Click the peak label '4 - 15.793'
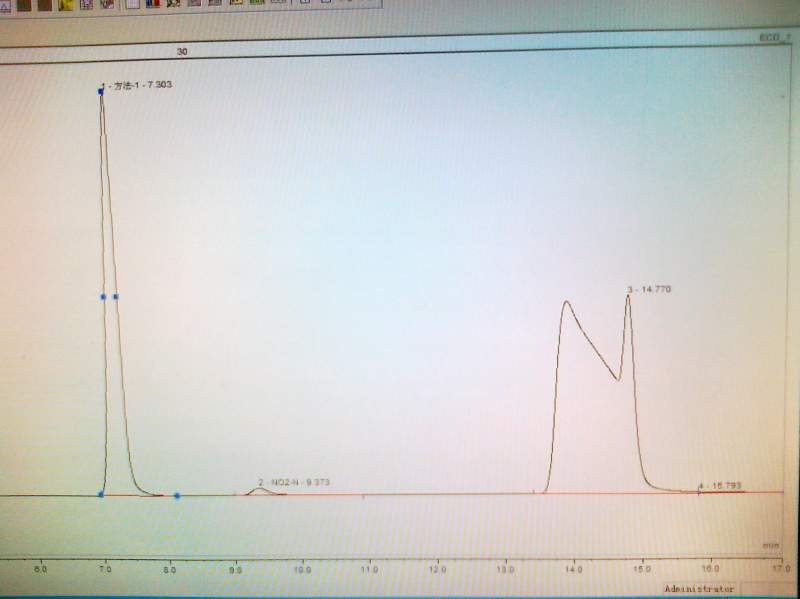Viewport: 800px width, 599px height. coord(720,486)
